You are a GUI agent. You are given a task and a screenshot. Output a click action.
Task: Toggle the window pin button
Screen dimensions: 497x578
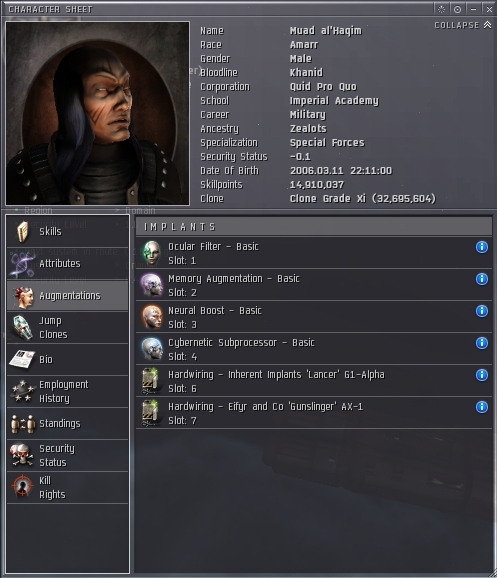pos(458,9)
